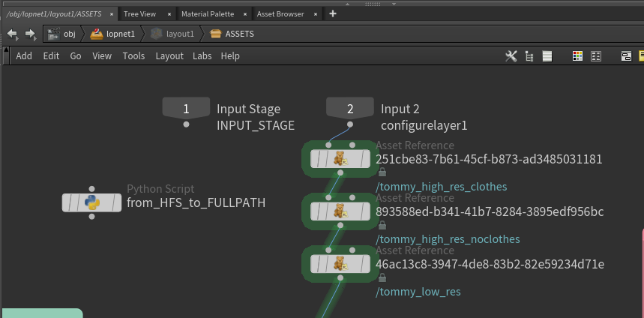644x318 pixels.
Task: Click output connector of 46ac13c8 node
Action: [340, 277]
